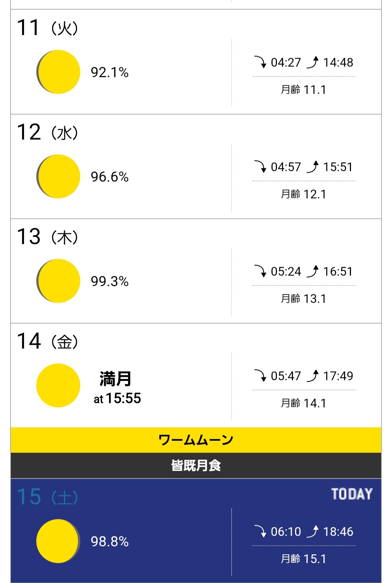392x583 pixels.
Task: Tap the 98.8% illumination value
Action: click(x=110, y=542)
